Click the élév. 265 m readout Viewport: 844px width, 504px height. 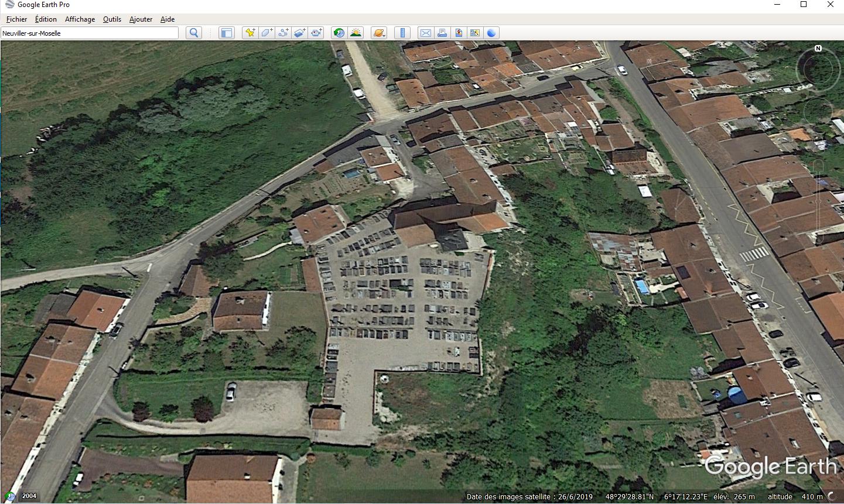pyautogui.click(x=734, y=496)
